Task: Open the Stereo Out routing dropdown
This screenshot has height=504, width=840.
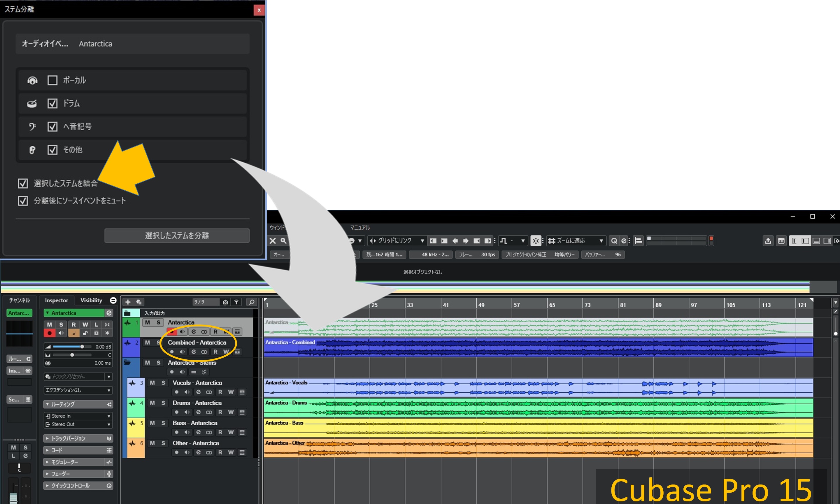Action: (x=78, y=424)
